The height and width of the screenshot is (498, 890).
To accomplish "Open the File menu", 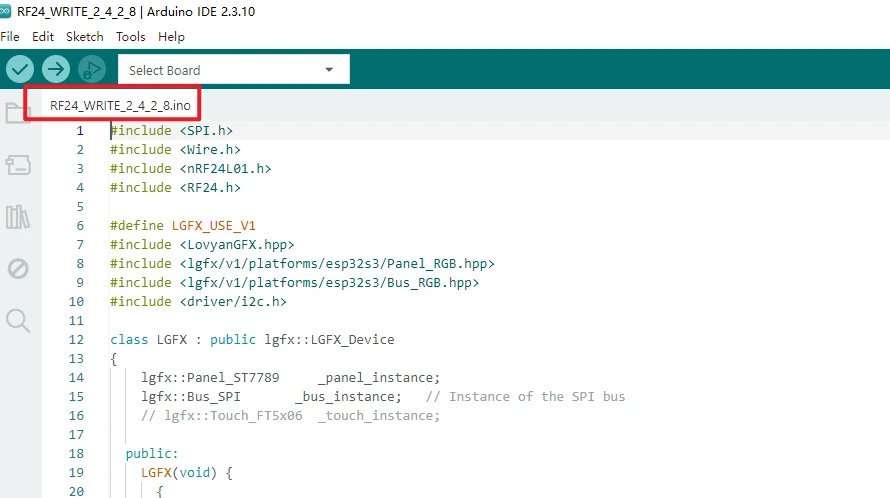I will [10, 37].
